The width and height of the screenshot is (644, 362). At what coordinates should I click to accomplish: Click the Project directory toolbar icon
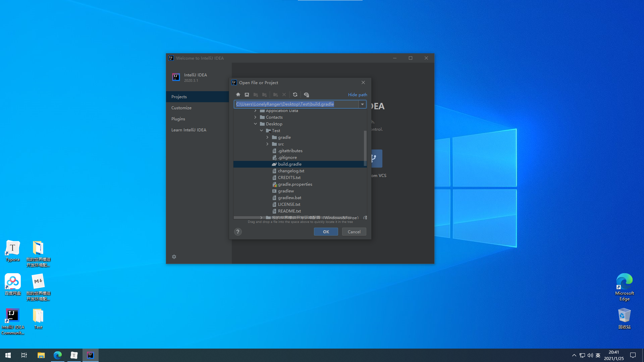pyautogui.click(x=256, y=95)
